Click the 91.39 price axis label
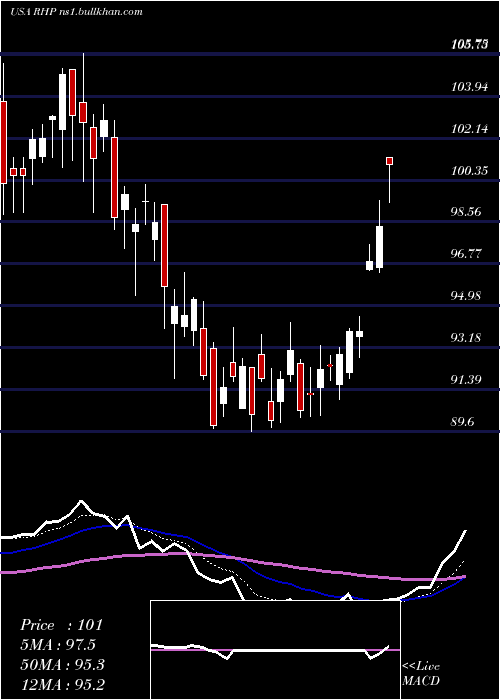The width and height of the screenshot is (500, 700). (x=466, y=380)
